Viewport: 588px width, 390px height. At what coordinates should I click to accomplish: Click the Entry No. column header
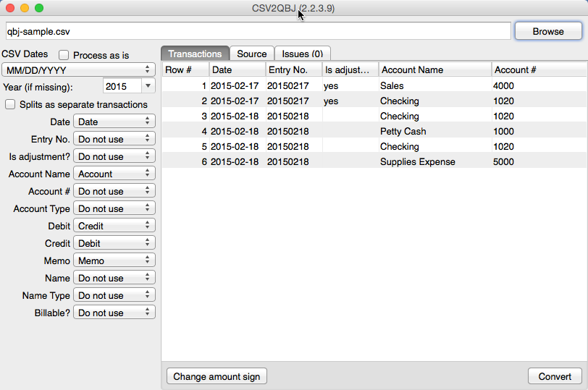tap(294, 69)
